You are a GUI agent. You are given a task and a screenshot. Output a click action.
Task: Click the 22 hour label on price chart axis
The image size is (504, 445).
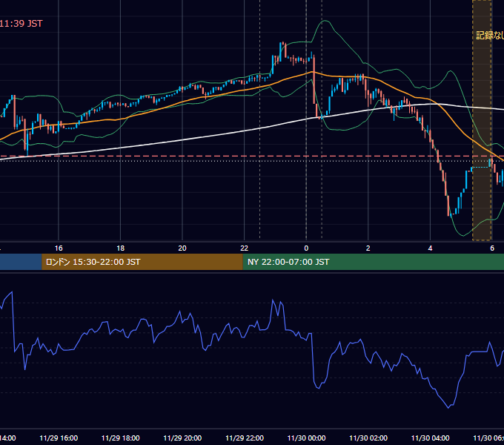click(245, 248)
